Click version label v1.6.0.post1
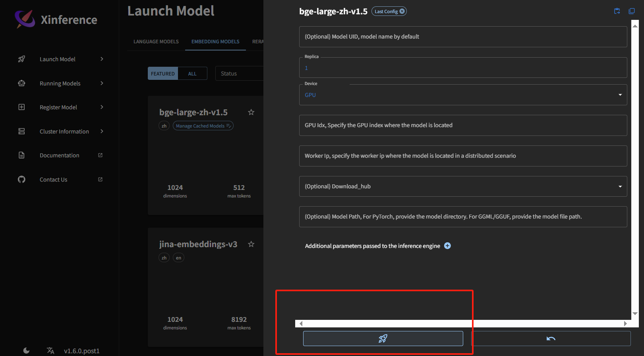The image size is (644, 356). click(82, 351)
